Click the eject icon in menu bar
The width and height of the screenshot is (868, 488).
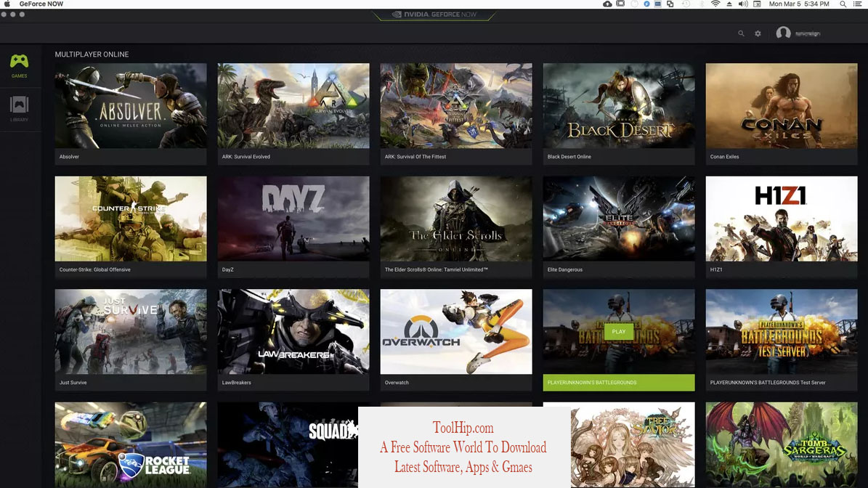[x=729, y=4]
